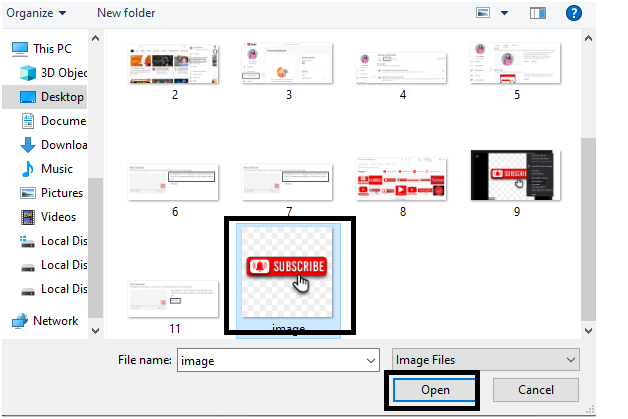Screen dimensions: 628x419
Task: Click file name label 5
Action: [x=517, y=95]
